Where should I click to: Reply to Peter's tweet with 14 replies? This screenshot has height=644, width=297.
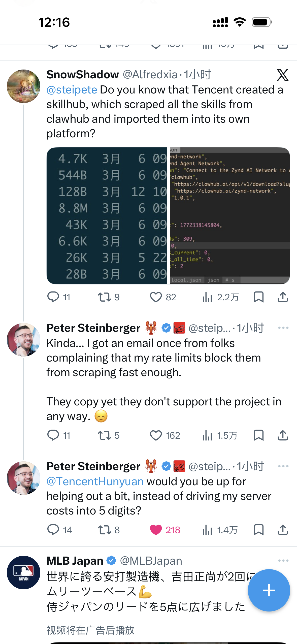[x=53, y=530]
